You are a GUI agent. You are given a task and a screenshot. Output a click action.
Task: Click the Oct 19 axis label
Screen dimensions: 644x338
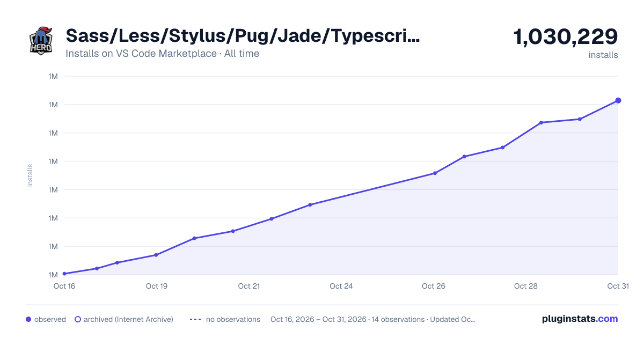157,286
